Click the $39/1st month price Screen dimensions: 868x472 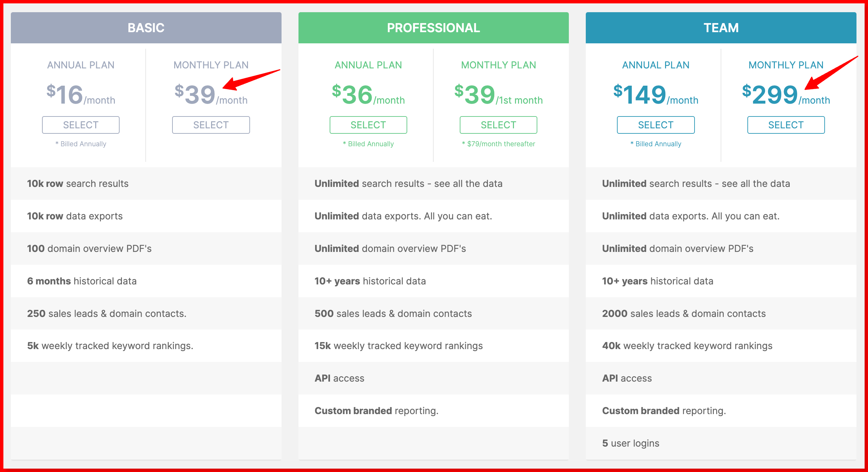point(498,94)
